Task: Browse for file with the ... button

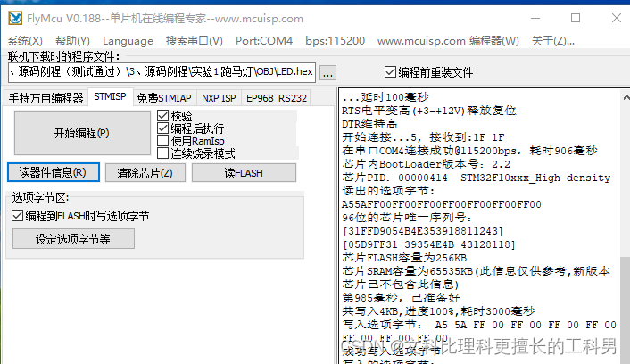Action: [327, 73]
